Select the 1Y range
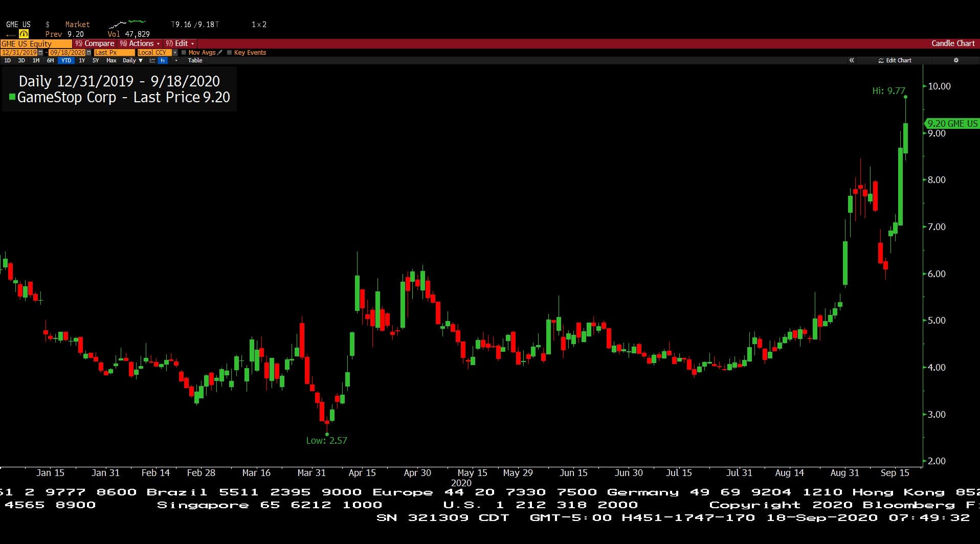This screenshot has width=980, height=544. point(82,60)
